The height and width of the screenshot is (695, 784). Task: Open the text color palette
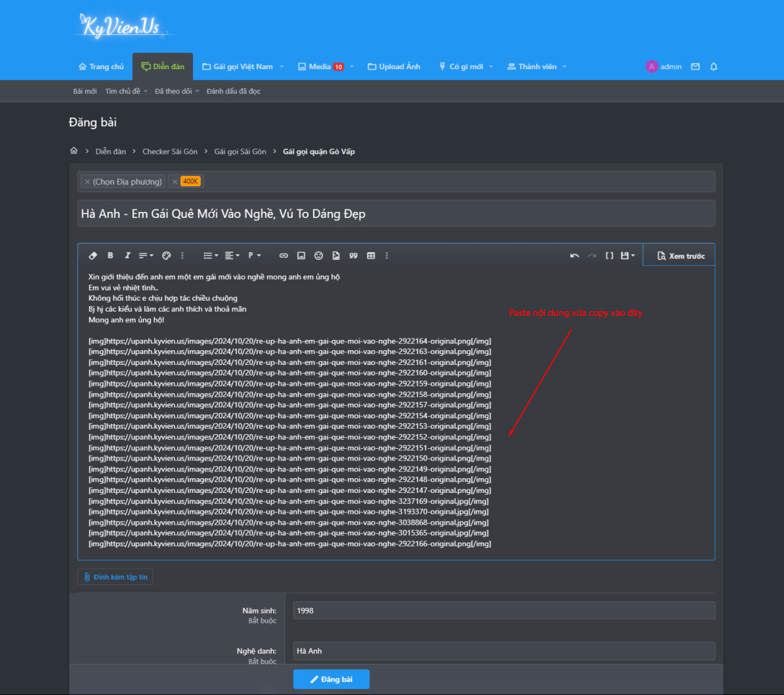click(x=166, y=255)
